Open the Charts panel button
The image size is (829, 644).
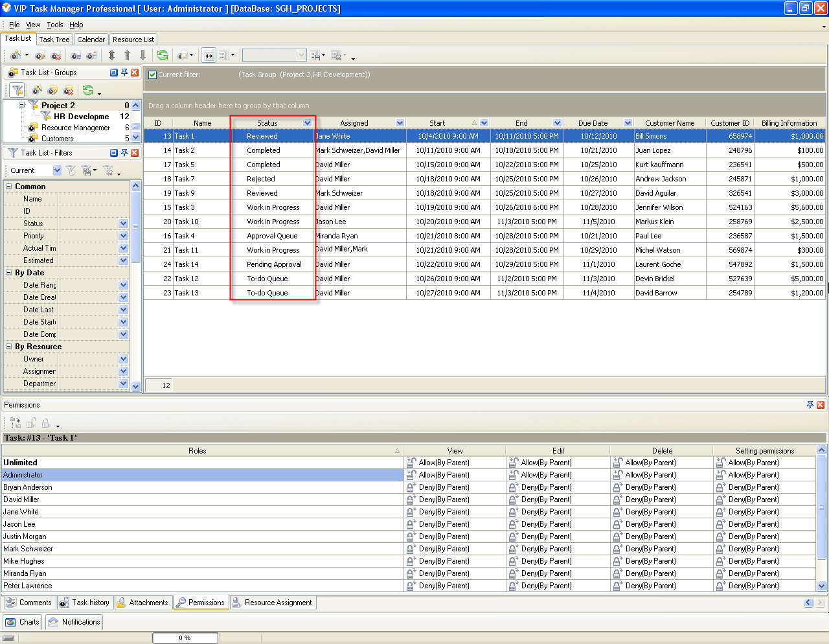click(23, 622)
